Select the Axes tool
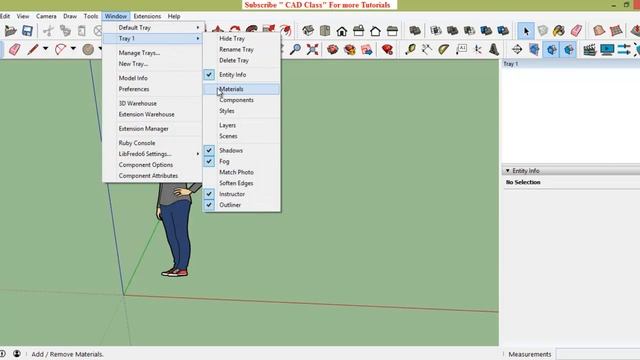The height and width of the screenshot is (360, 640). [478, 49]
